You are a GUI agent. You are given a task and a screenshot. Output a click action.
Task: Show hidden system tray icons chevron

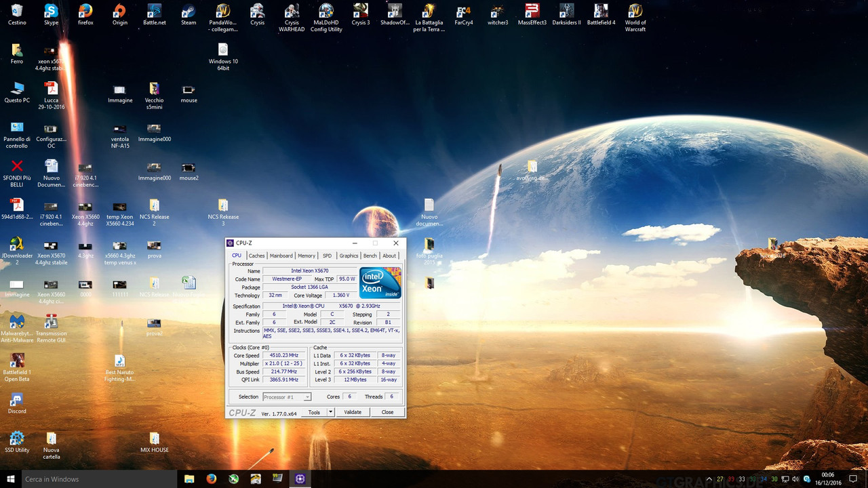[709, 479]
